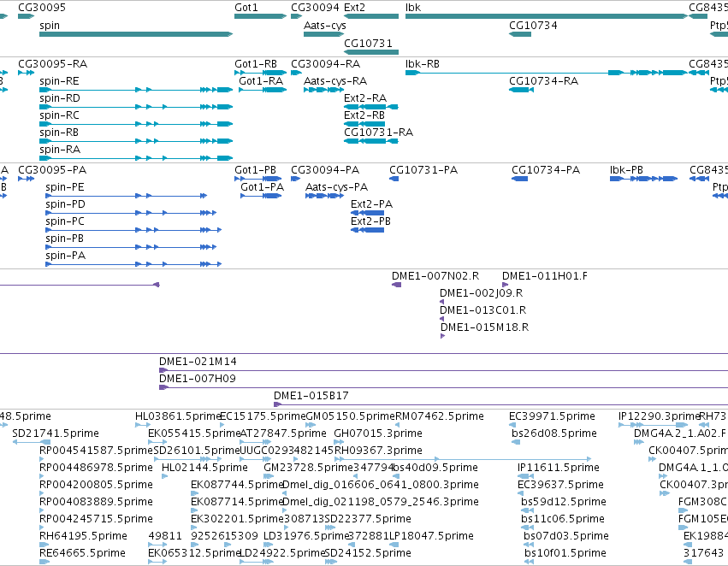728x566 pixels.
Task: Click EST LD31976.5prime
Action: [x=269, y=545]
